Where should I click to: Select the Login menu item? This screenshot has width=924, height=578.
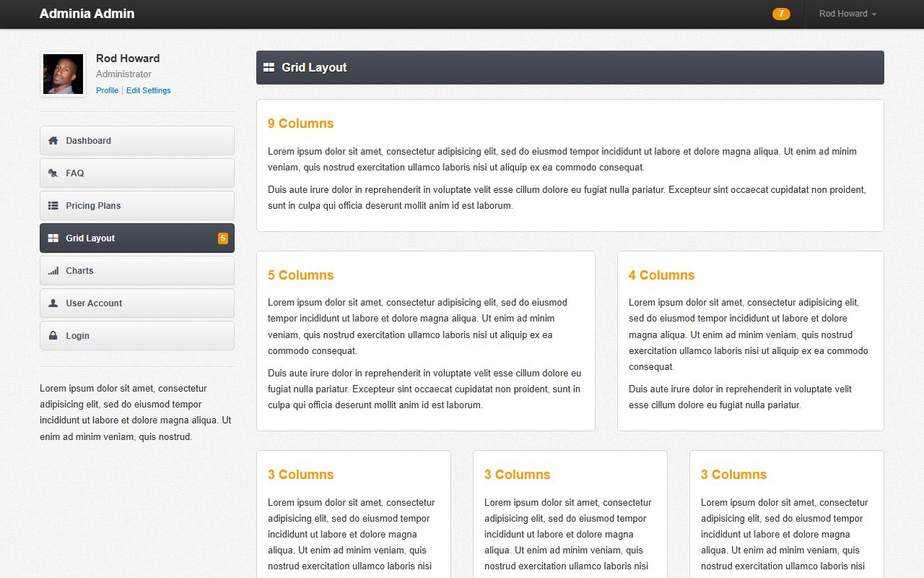tap(137, 335)
